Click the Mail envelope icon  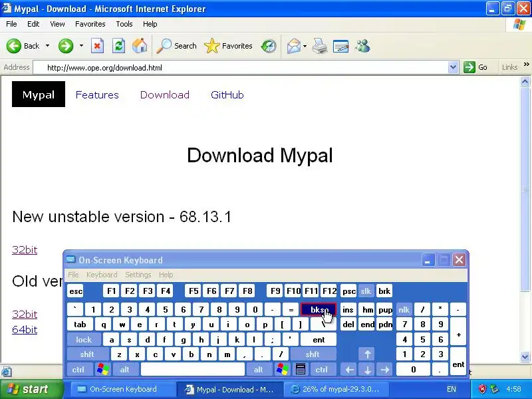[x=293, y=46]
